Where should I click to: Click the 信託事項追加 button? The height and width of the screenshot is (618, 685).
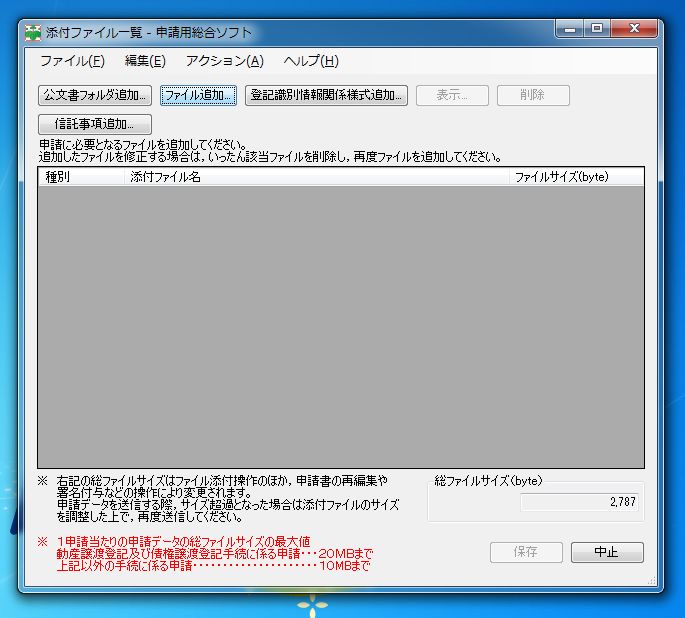pyautogui.click(x=94, y=125)
